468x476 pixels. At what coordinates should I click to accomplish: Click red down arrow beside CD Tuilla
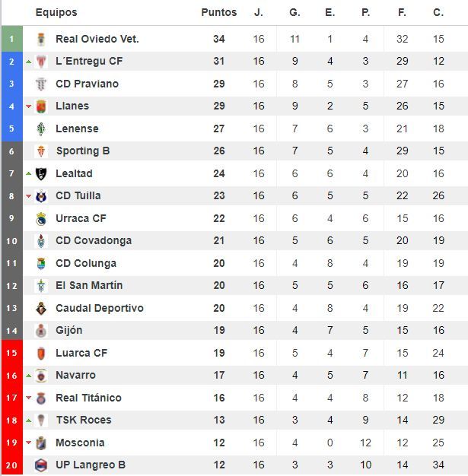point(29,196)
